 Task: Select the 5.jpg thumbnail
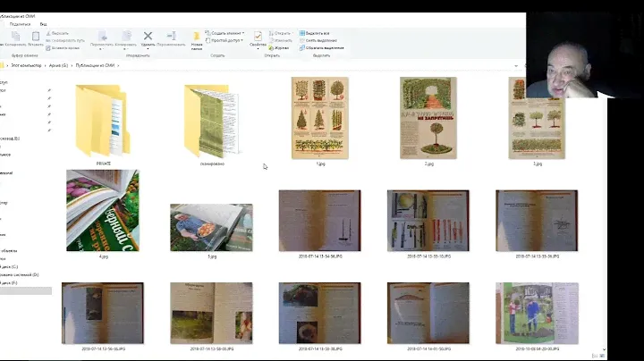[x=211, y=226]
